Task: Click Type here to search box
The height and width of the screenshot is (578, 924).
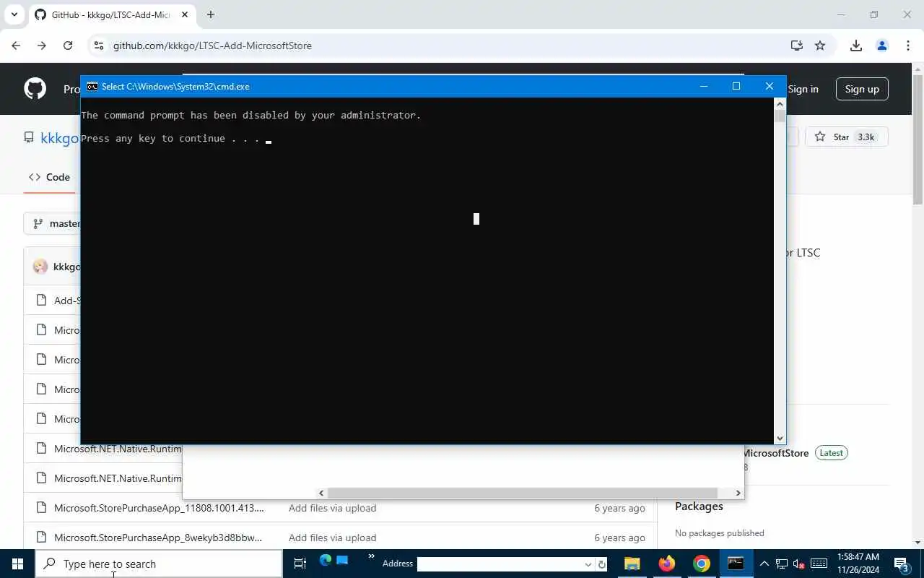Action: pos(159,564)
